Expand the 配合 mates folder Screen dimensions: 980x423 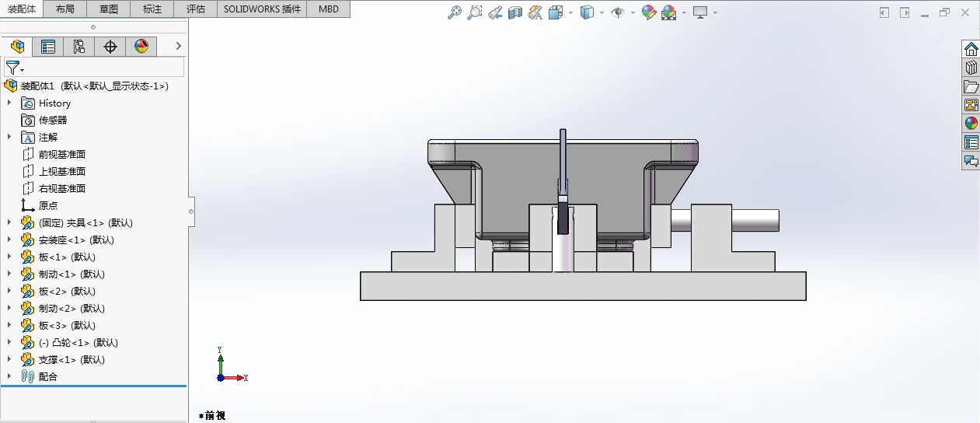[9, 376]
